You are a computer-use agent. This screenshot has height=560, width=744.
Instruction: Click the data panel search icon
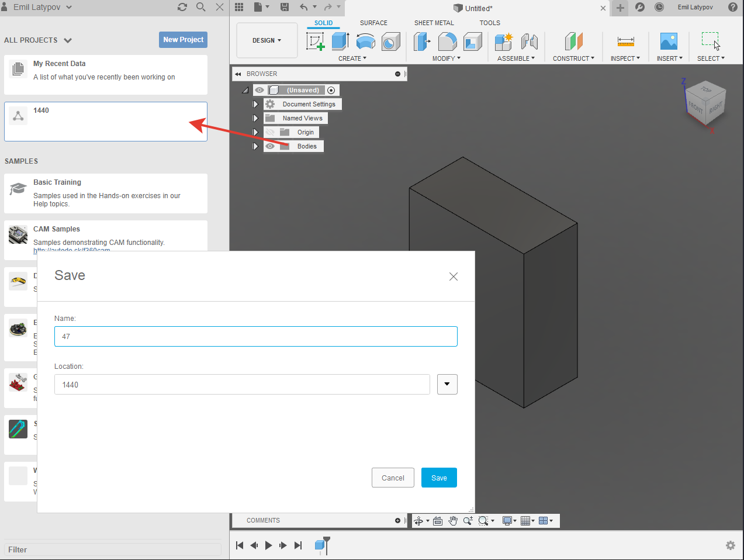pos(201,7)
